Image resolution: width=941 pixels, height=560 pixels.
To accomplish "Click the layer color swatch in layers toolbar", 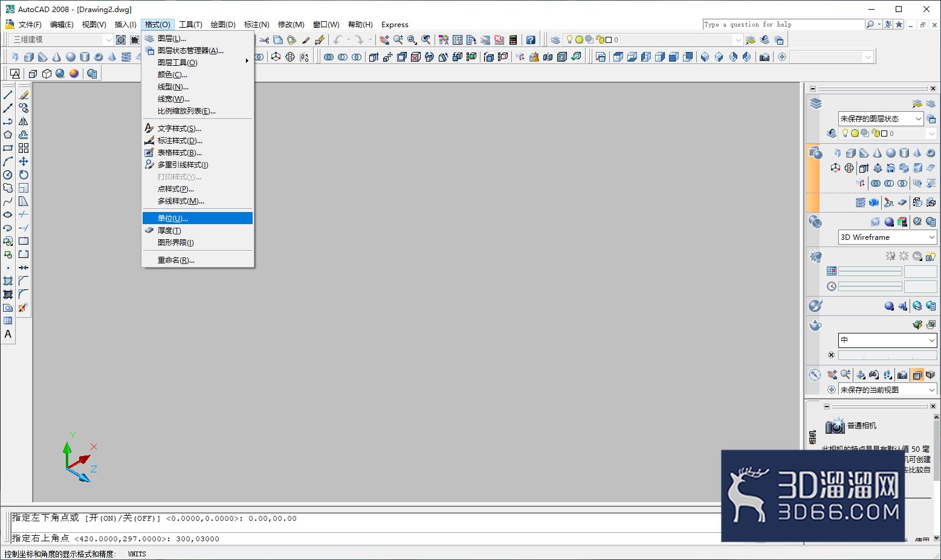I will (609, 40).
